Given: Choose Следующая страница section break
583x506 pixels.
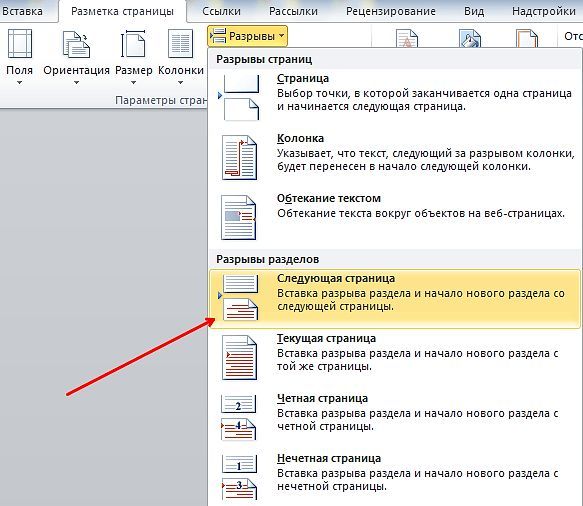Looking at the screenshot, I should 395,299.
